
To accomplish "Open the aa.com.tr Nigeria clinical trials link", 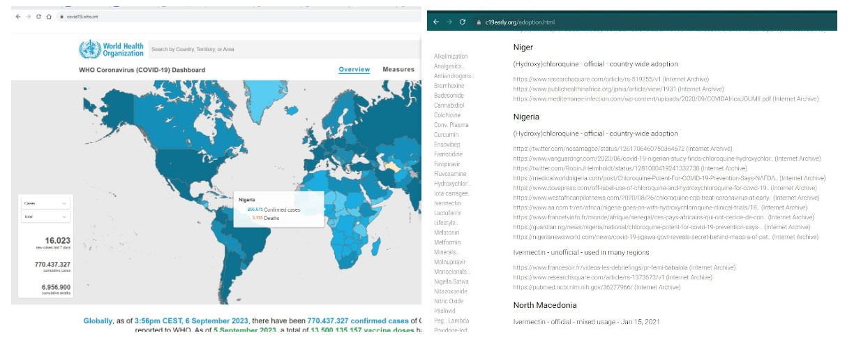I will (x=636, y=207).
